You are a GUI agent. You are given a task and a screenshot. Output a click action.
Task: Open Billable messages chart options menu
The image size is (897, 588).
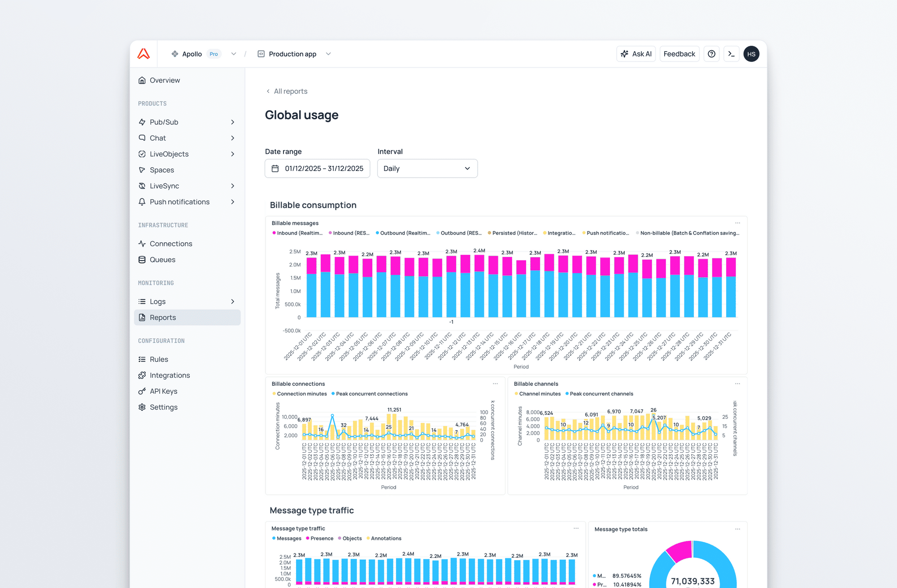click(738, 223)
